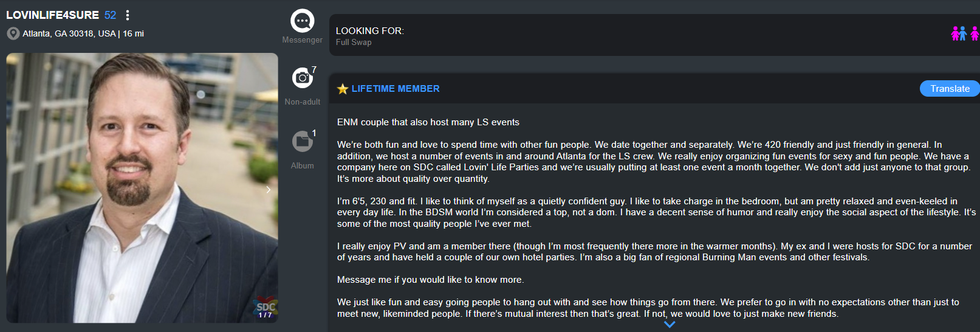Viewport: 980px width, 332px height.
Task: Select the Album text label
Action: coord(302,165)
